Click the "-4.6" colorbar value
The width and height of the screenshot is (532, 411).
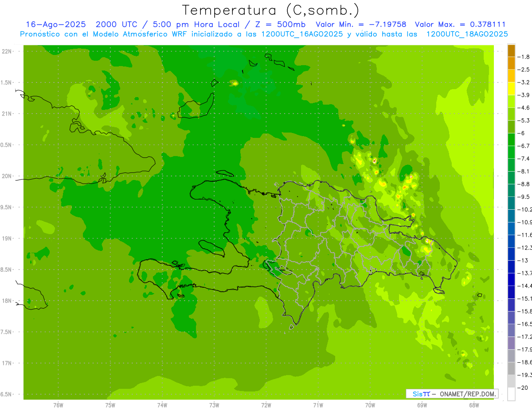[524, 108]
